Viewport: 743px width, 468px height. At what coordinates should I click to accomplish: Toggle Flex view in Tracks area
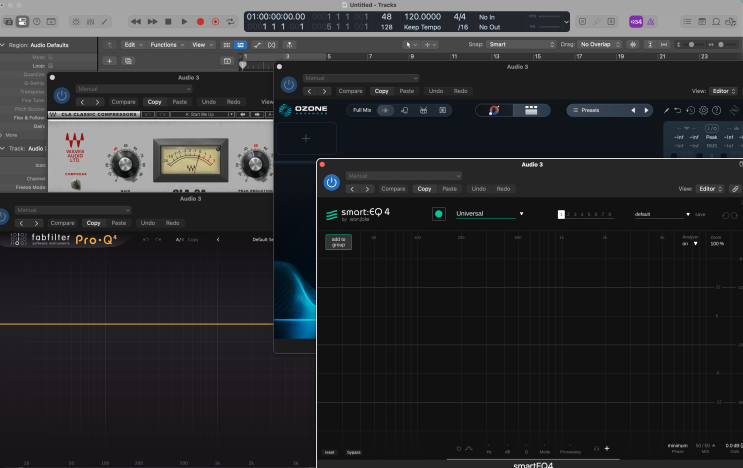pos(272,45)
